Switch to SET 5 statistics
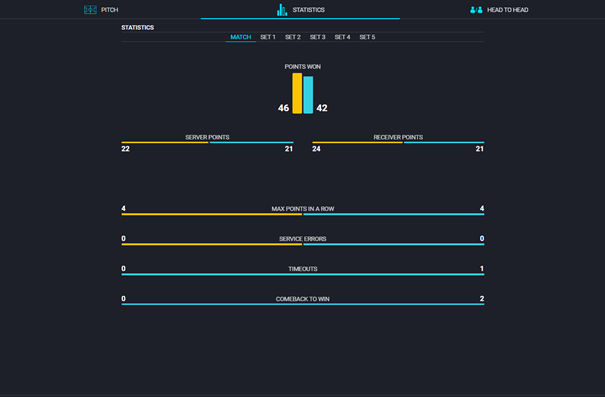Image resolution: width=605 pixels, height=397 pixels. point(367,37)
